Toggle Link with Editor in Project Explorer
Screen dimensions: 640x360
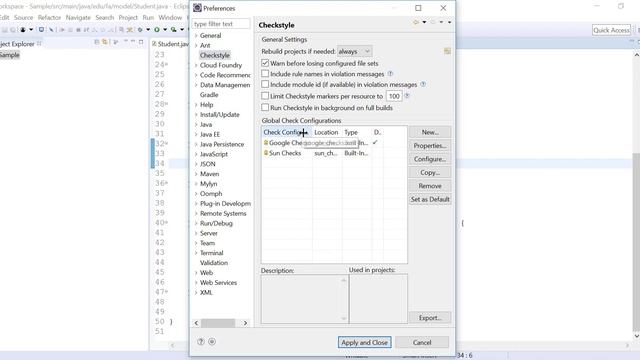104,42
